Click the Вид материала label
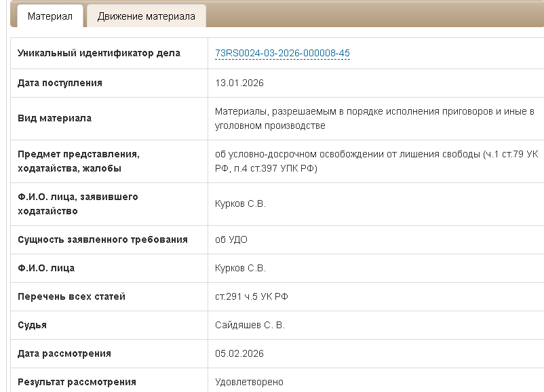 click(54, 118)
